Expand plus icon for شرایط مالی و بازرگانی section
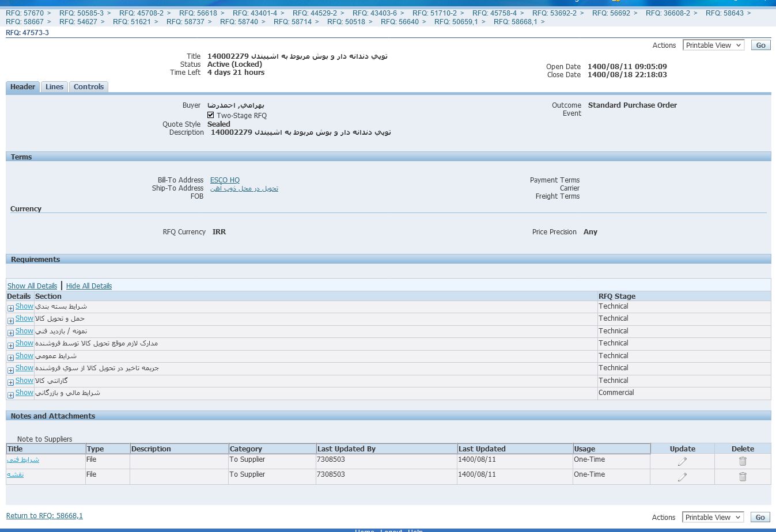The height and width of the screenshot is (532, 776). 10,394
